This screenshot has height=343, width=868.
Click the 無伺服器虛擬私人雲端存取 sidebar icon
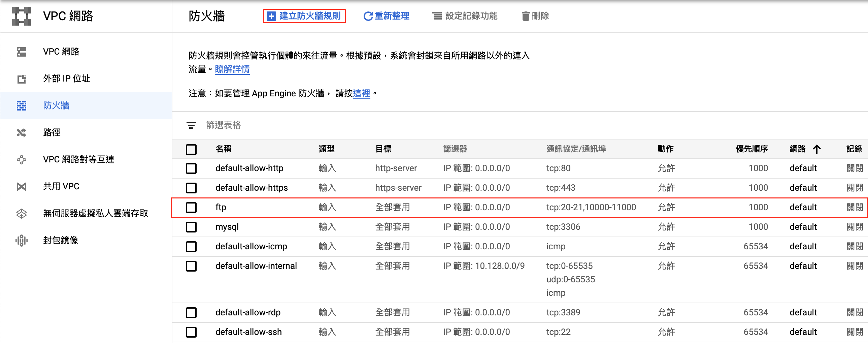coord(22,214)
